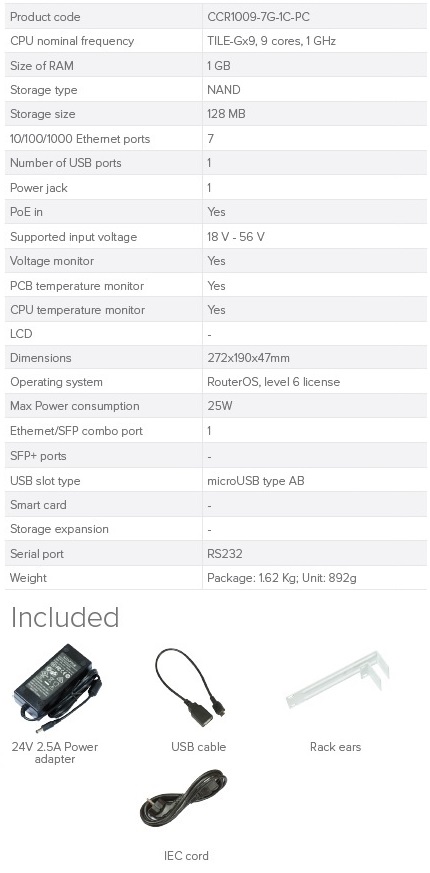Click the rack ears image

338,680
